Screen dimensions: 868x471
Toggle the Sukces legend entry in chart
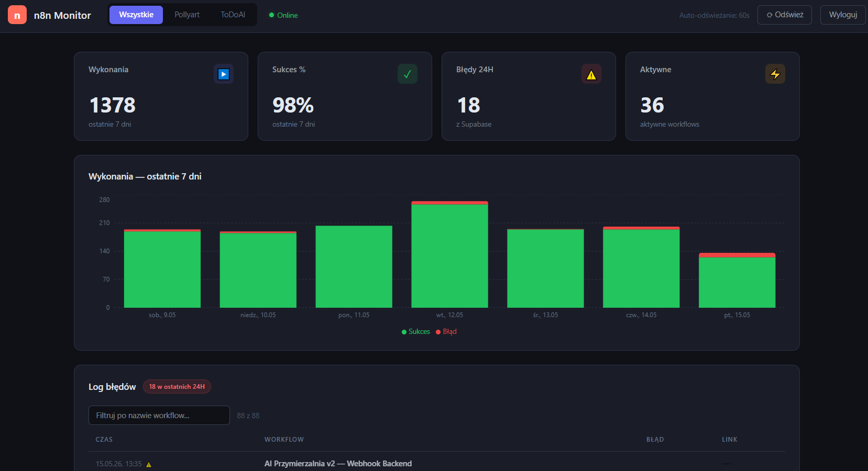point(415,332)
